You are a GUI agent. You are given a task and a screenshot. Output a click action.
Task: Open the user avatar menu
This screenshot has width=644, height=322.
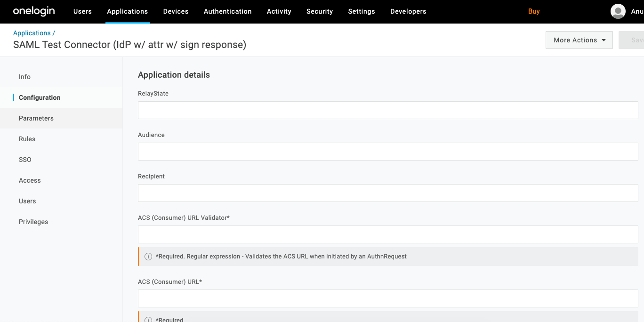618,11
